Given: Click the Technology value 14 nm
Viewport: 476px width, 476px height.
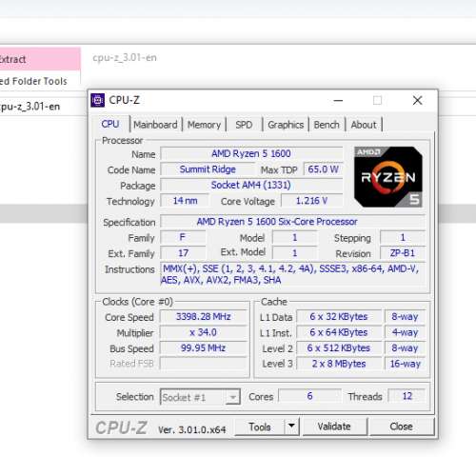Looking at the screenshot, I should (x=185, y=201).
